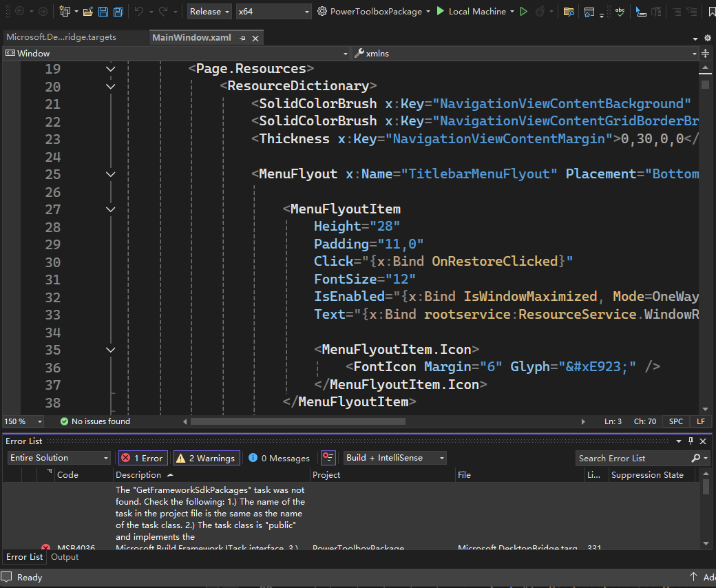The image size is (716, 588).
Task: Toggle the 1 Error filter
Action: click(142, 458)
